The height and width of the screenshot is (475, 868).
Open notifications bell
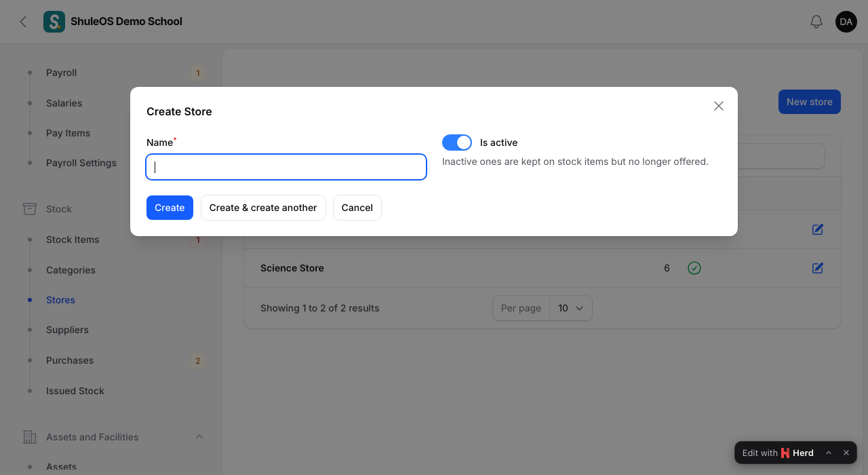tap(816, 22)
